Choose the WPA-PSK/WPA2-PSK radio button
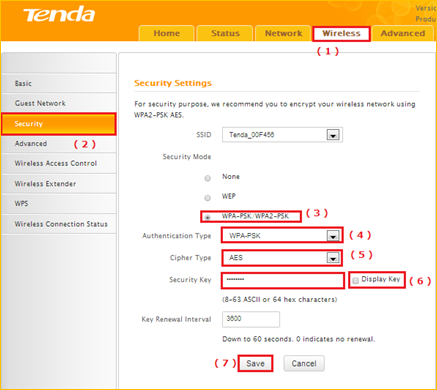The width and height of the screenshot is (437, 390). pyautogui.click(x=207, y=218)
